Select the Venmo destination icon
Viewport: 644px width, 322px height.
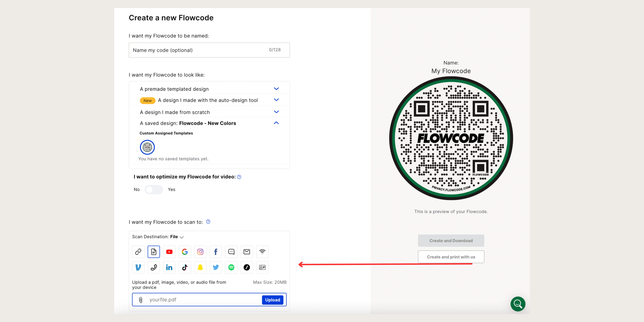(x=138, y=267)
